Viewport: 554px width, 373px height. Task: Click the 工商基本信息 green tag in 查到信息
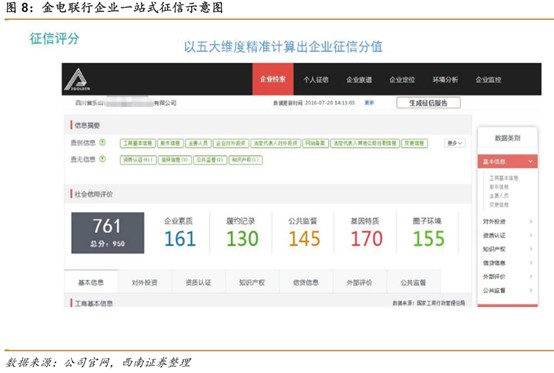[x=138, y=143]
